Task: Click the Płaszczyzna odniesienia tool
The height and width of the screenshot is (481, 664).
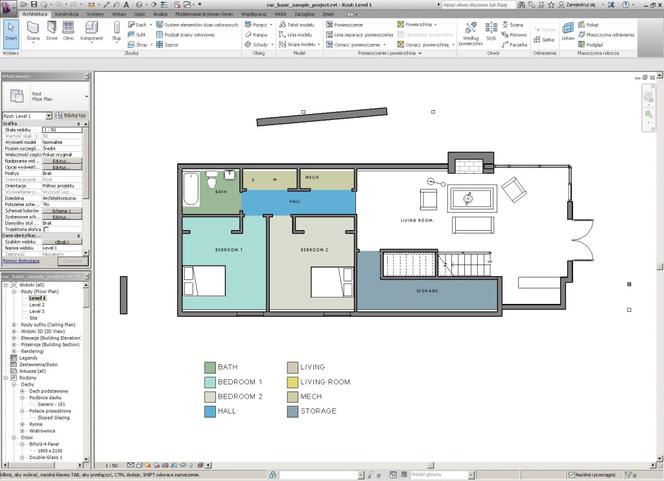Action: [x=606, y=35]
